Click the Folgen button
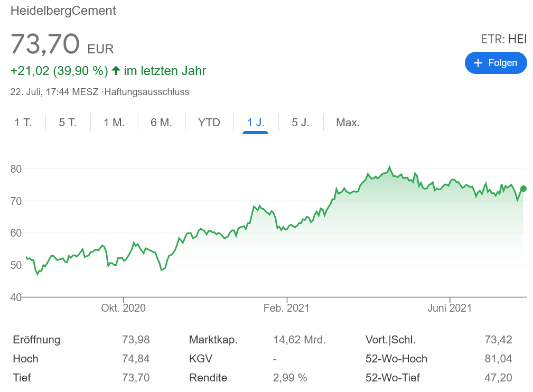Image resolution: width=533 pixels, height=392 pixels. point(495,63)
